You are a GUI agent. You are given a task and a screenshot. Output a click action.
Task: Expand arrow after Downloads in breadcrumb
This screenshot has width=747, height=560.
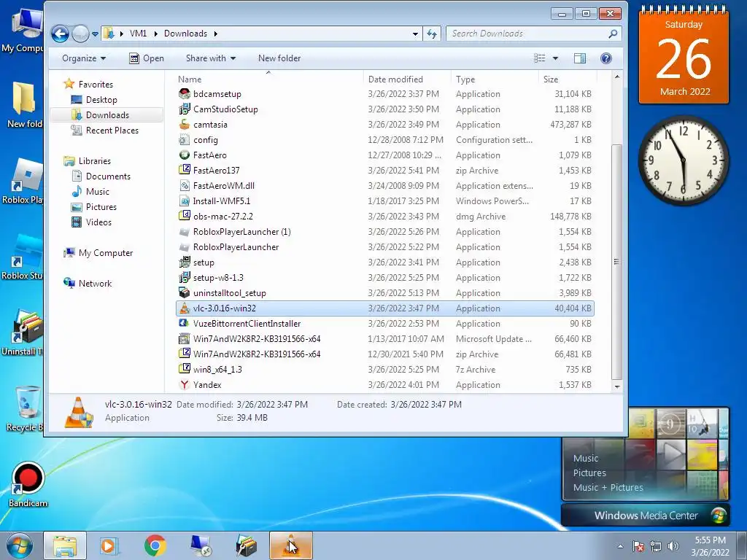click(216, 34)
